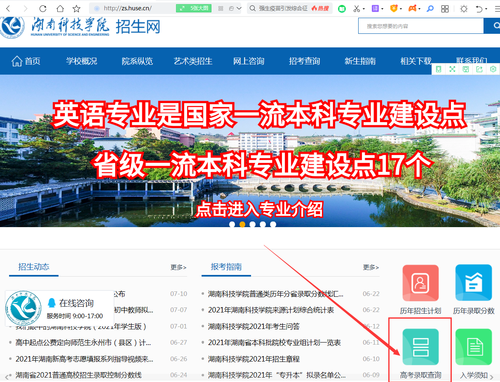500x382 pixels.
Task: Click the blue site search button
Action: pos(492,26)
